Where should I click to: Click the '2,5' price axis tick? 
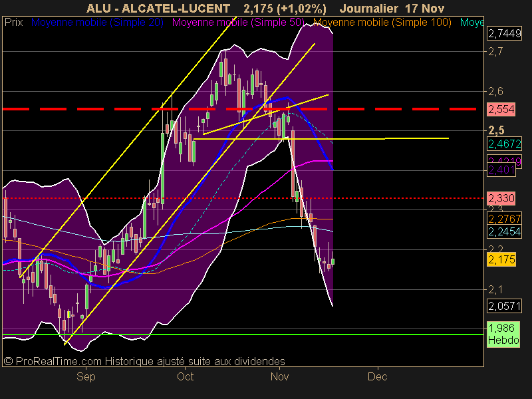[496, 130]
